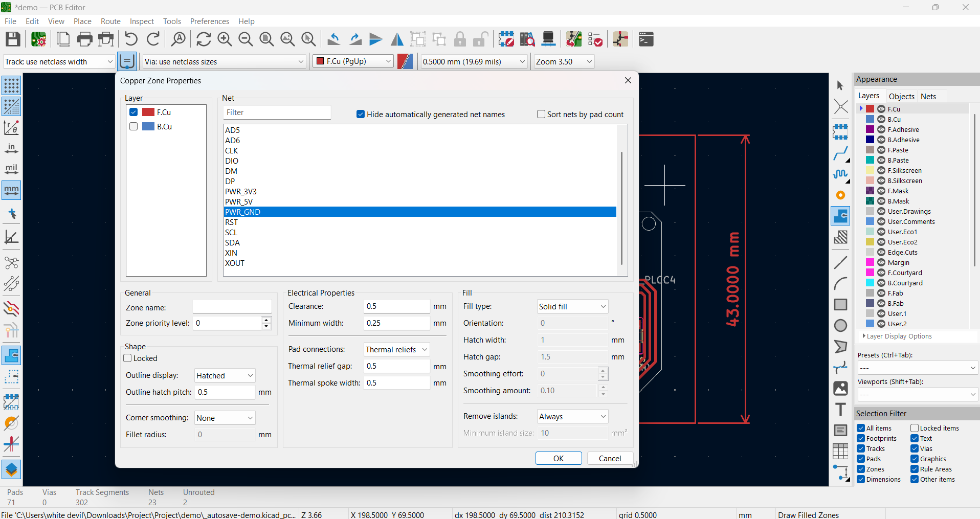Click the Zoom to fit icon

(x=266, y=39)
